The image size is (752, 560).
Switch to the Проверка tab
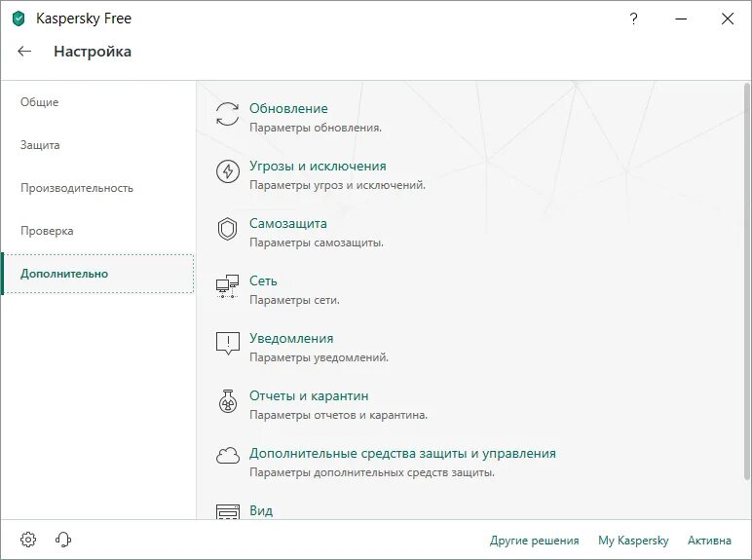point(47,231)
